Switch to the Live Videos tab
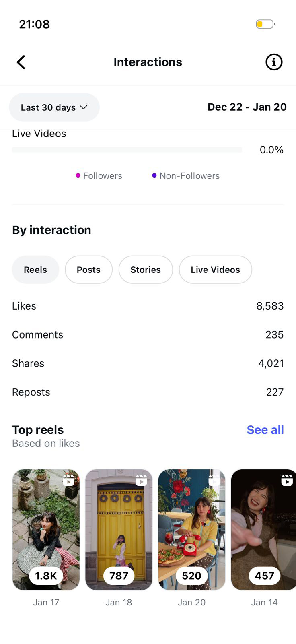This screenshot has width=296, height=644. pos(215,270)
